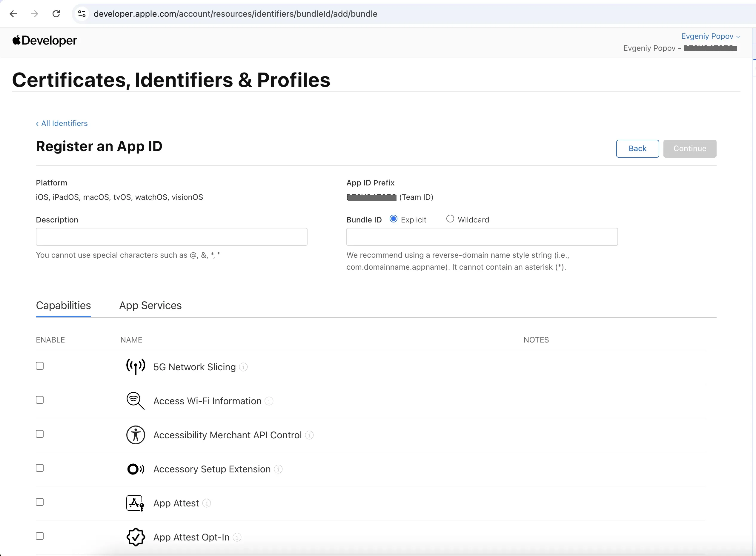The width and height of the screenshot is (756, 556).
Task: Click the 'Accessibility Merchant API Control' label
Action: [x=228, y=435]
